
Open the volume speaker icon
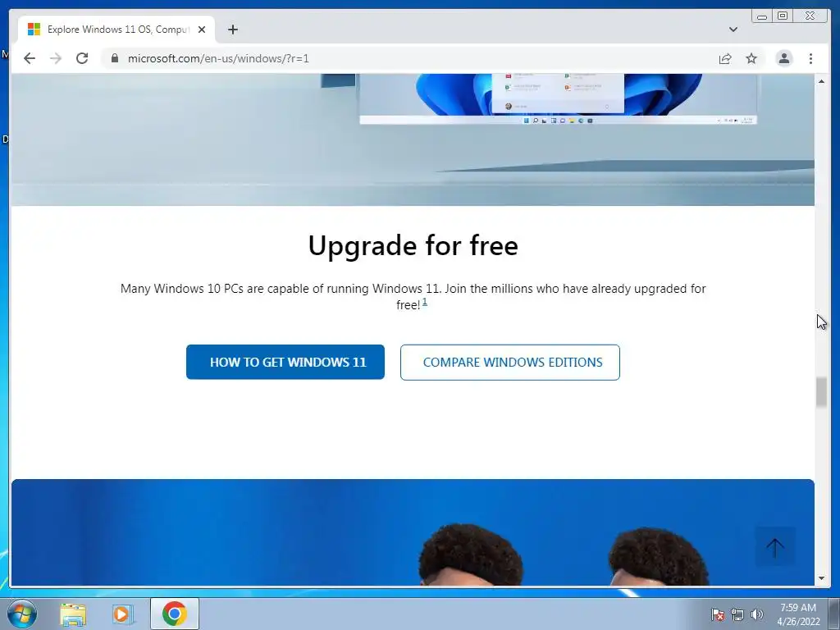point(756,614)
